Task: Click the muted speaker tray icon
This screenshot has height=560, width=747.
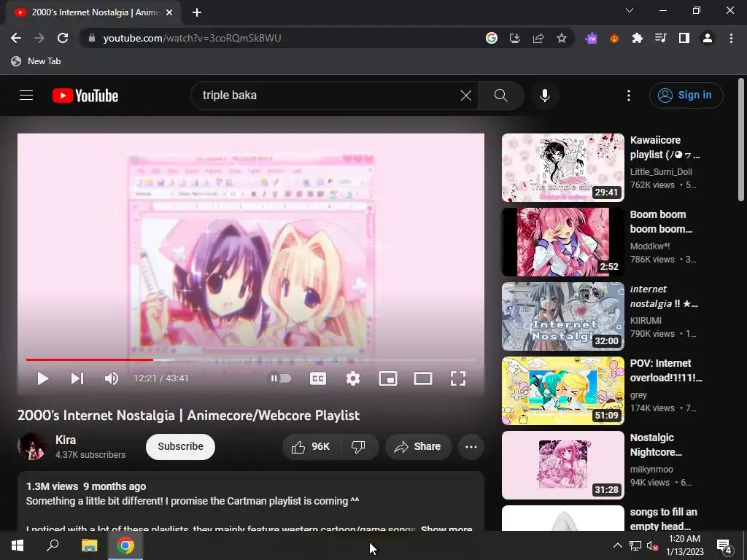Action: (x=652, y=545)
